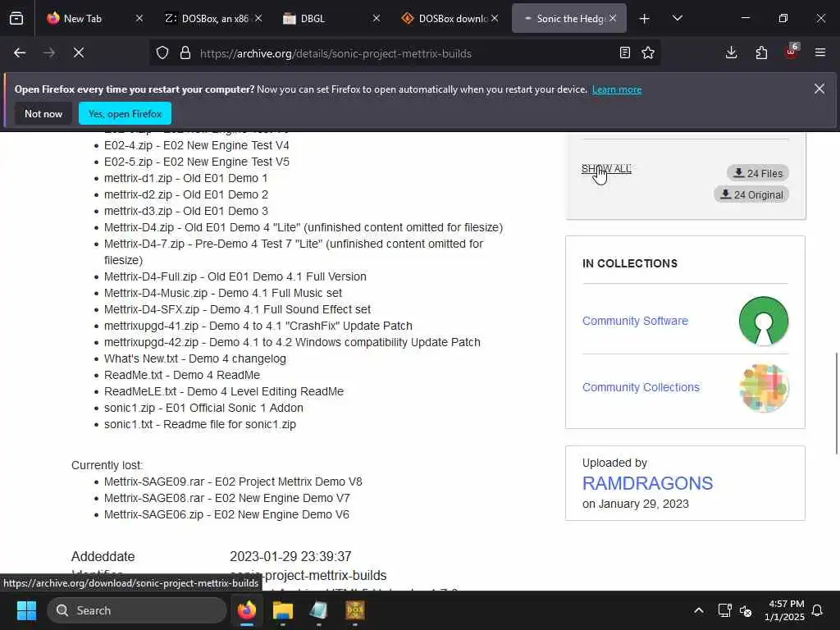
Task: Open Windows Start menu
Action: click(x=26, y=610)
